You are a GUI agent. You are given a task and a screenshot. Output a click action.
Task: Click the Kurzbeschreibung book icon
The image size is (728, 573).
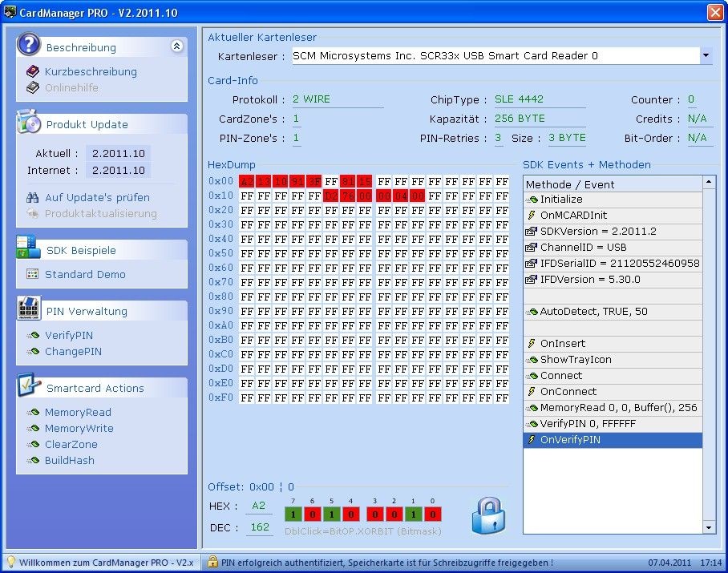point(33,71)
